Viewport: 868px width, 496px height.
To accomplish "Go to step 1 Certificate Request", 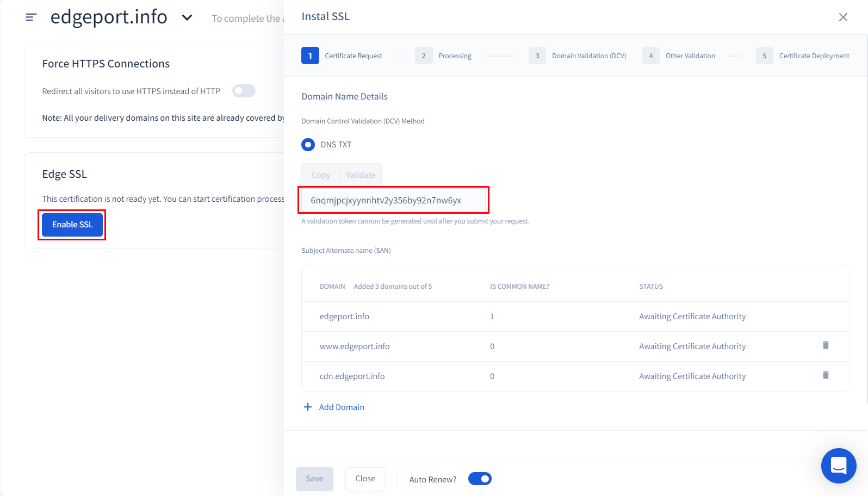I will pos(310,55).
